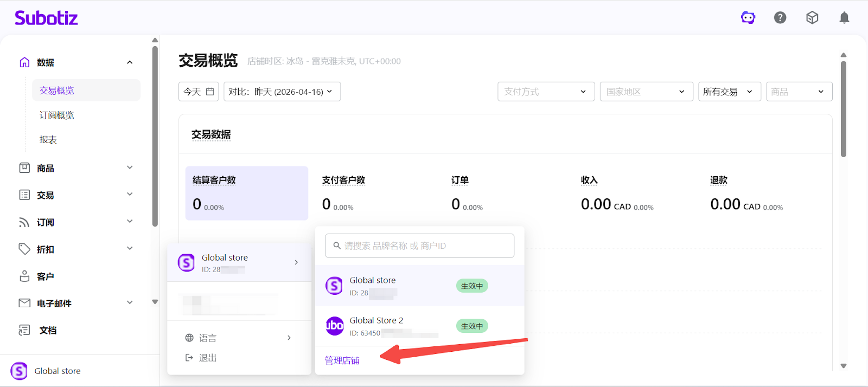
Task: Click 退出 to log out
Action: coord(207,358)
